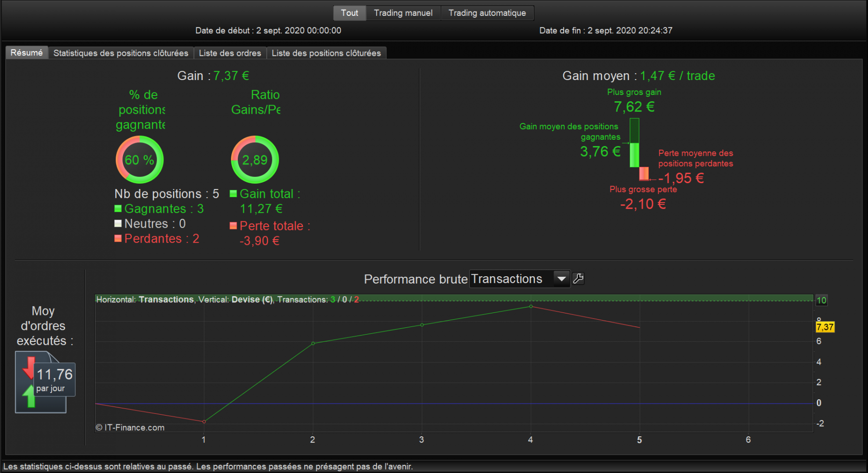Click the Plus gros gain 7,62 € value

[x=634, y=107]
